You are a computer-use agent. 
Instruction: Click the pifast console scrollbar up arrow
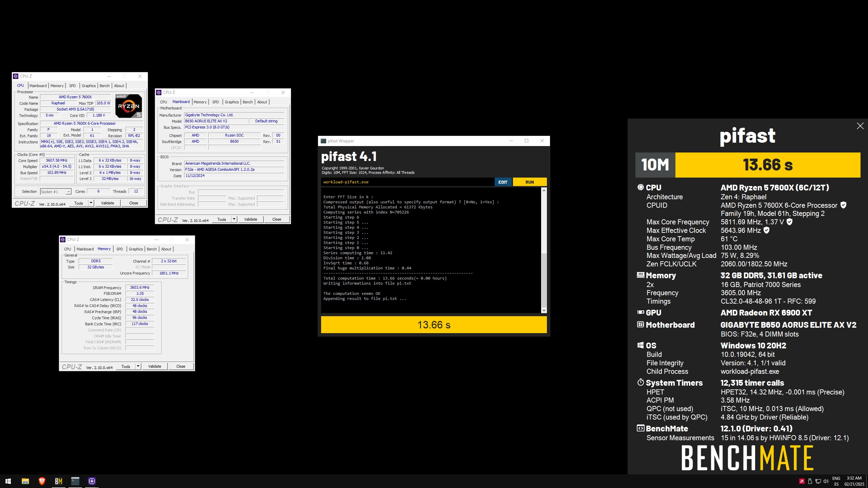pos(544,190)
